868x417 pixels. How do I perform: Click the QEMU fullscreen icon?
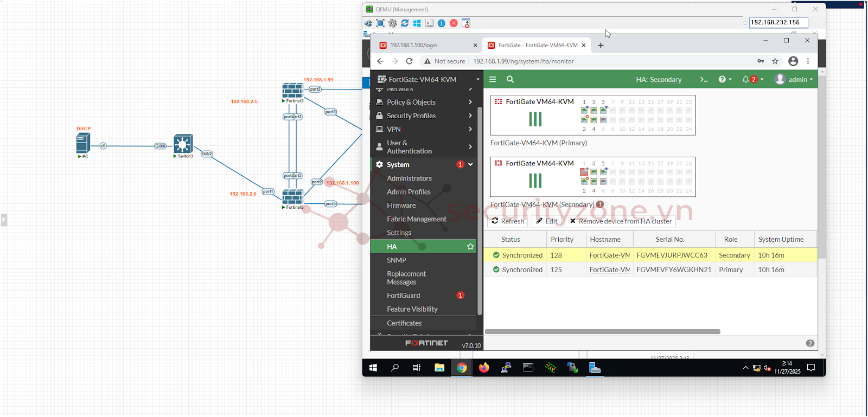[380, 23]
